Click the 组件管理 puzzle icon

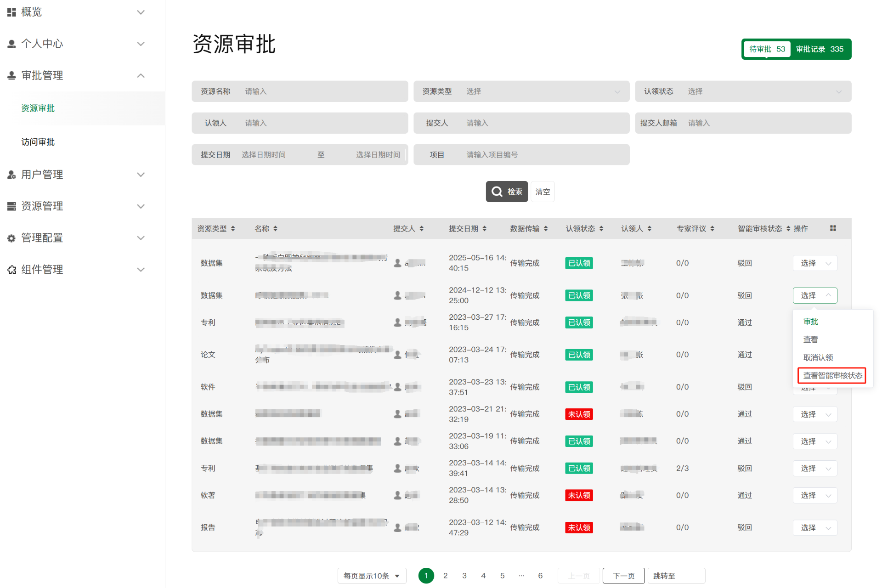coord(11,270)
